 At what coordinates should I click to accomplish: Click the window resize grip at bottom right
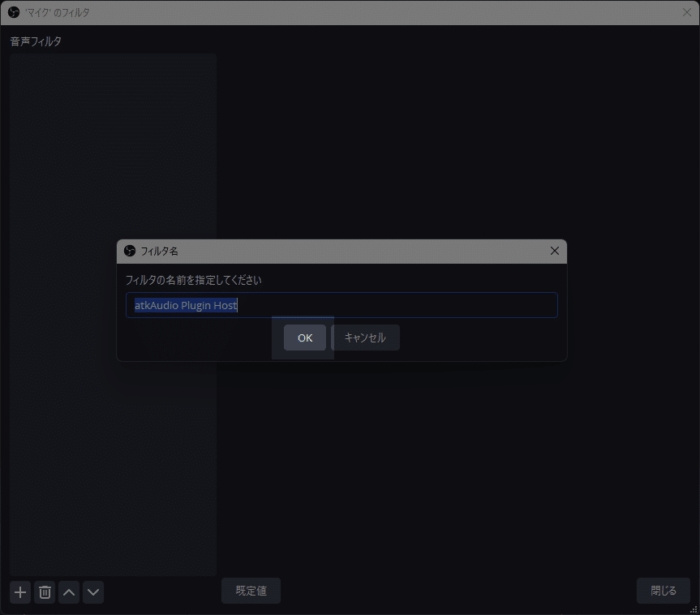pyautogui.click(x=694, y=609)
